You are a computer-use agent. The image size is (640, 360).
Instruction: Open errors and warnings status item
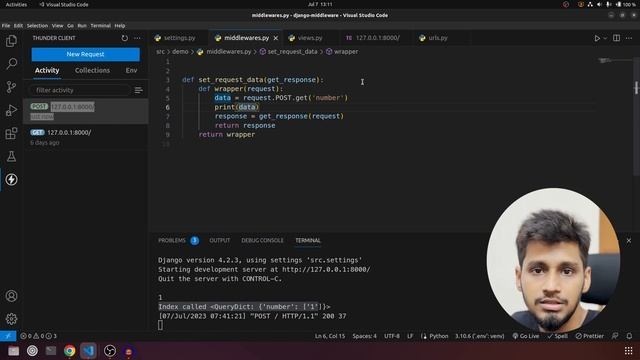pyautogui.click(x=39, y=336)
